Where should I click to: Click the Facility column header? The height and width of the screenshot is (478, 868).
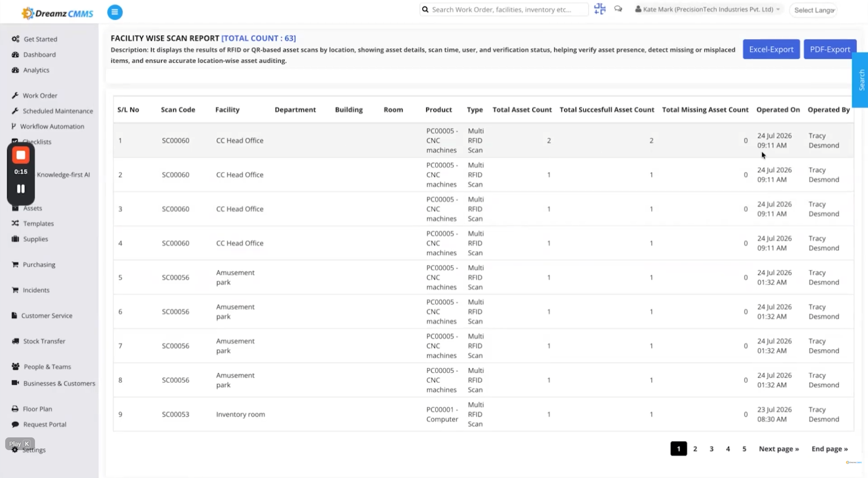[227, 110]
